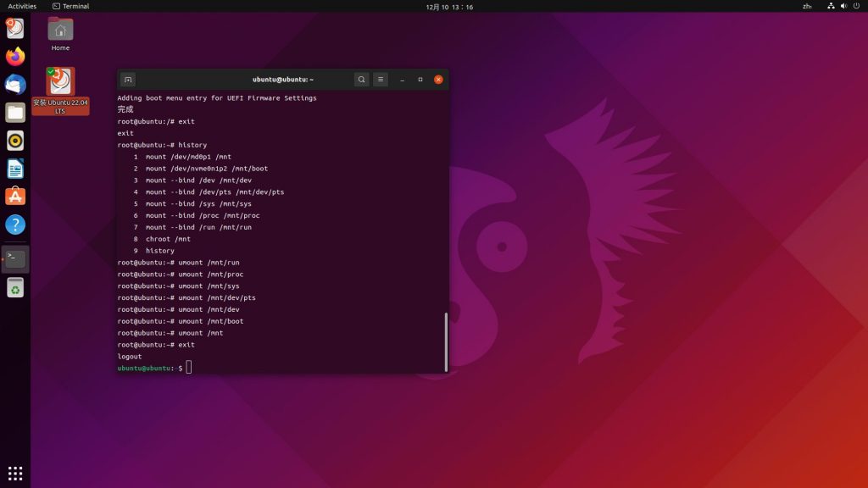
Task: Open the volume icon in top bar
Action: (843, 6)
